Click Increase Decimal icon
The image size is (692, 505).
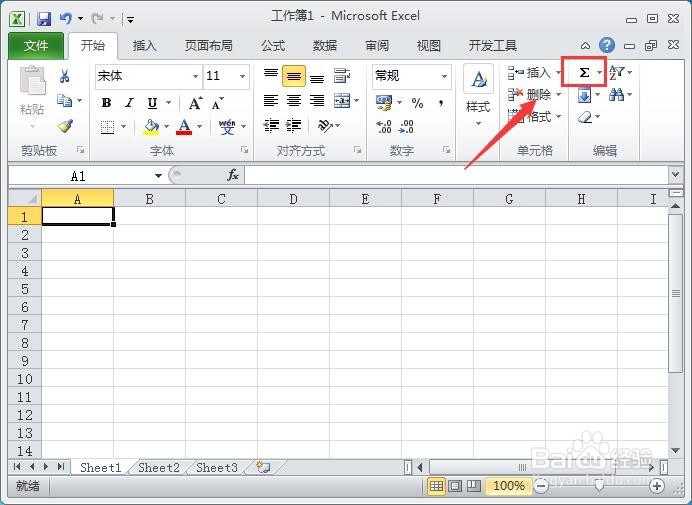point(384,126)
